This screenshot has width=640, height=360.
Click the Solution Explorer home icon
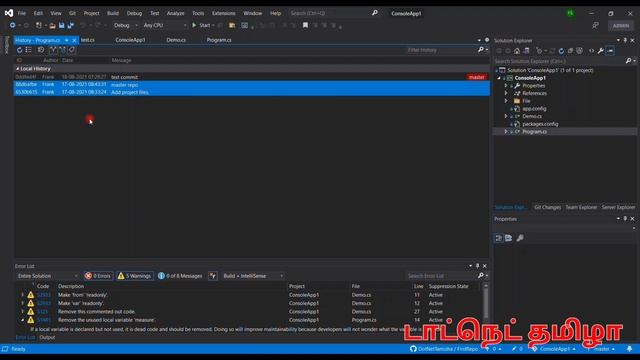517,51
